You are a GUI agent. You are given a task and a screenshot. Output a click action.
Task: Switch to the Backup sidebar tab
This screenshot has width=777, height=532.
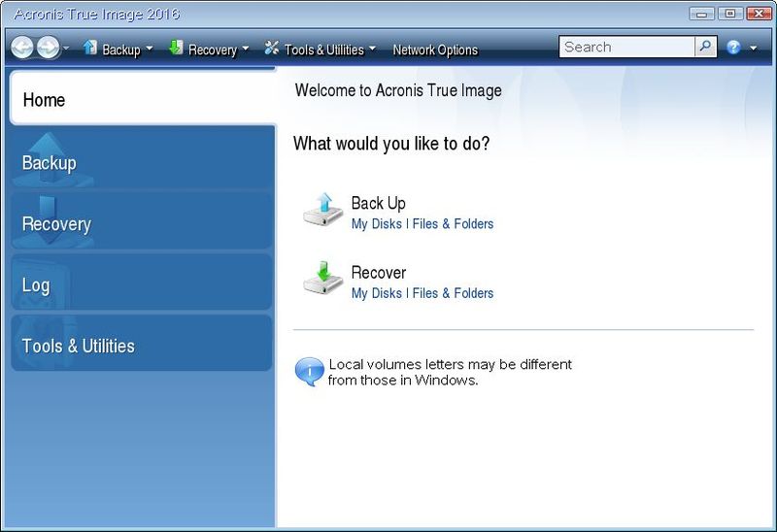coord(142,163)
